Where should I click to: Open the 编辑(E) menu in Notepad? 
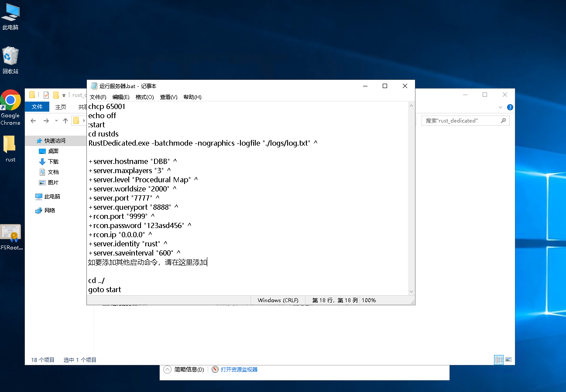[x=121, y=97]
